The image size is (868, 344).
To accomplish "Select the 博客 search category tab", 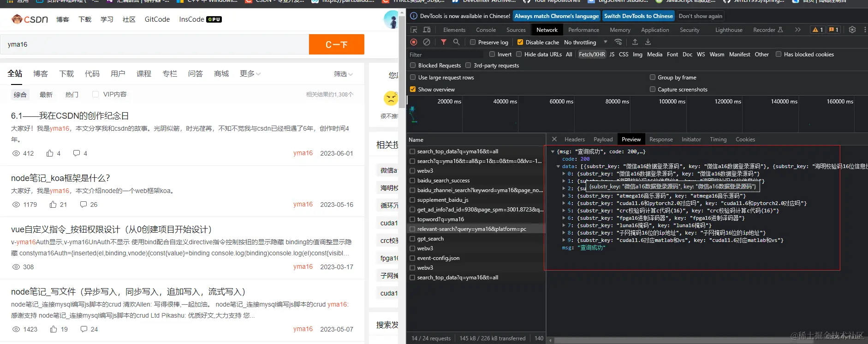I will pyautogui.click(x=41, y=74).
